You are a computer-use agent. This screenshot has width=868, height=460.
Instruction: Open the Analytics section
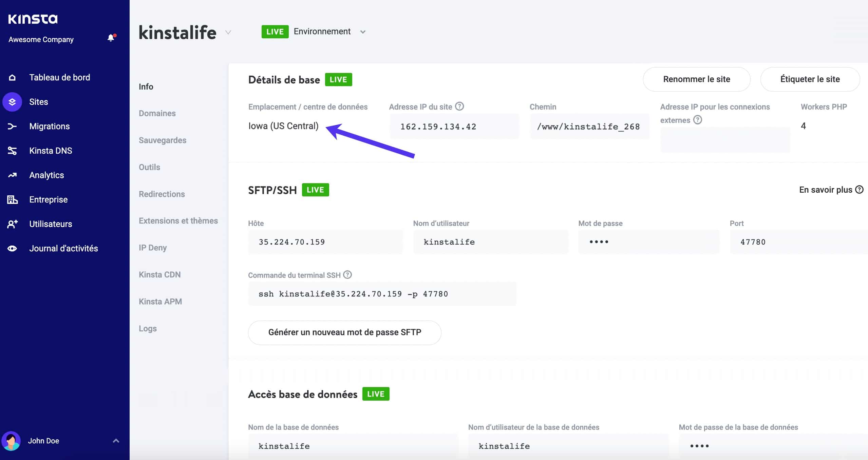pos(46,175)
